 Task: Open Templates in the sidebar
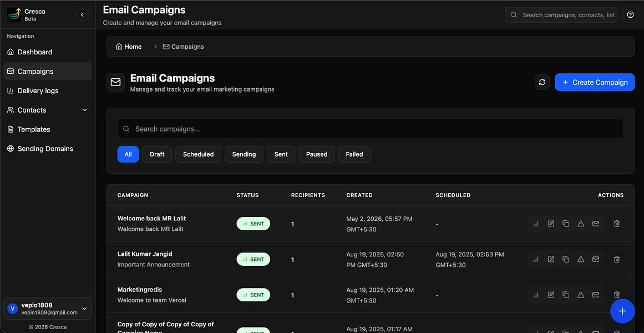click(x=48, y=129)
